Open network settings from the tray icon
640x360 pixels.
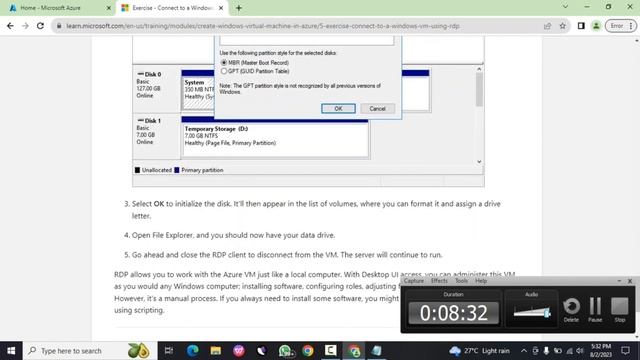569,351
